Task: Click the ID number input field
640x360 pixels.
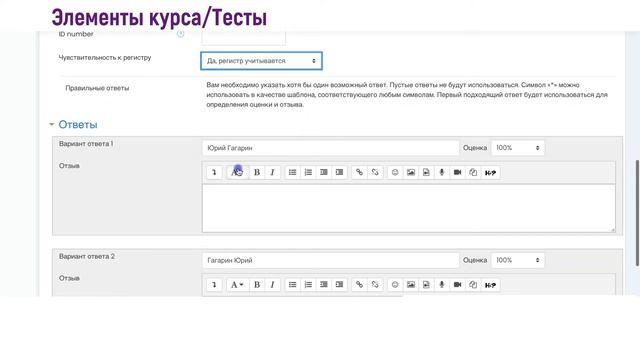Action: pyautogui.click(x=244, y=38)
